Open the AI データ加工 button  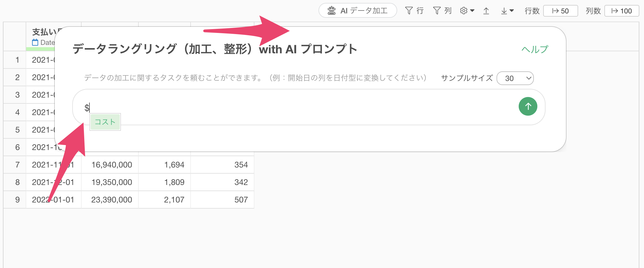(358, 11)
